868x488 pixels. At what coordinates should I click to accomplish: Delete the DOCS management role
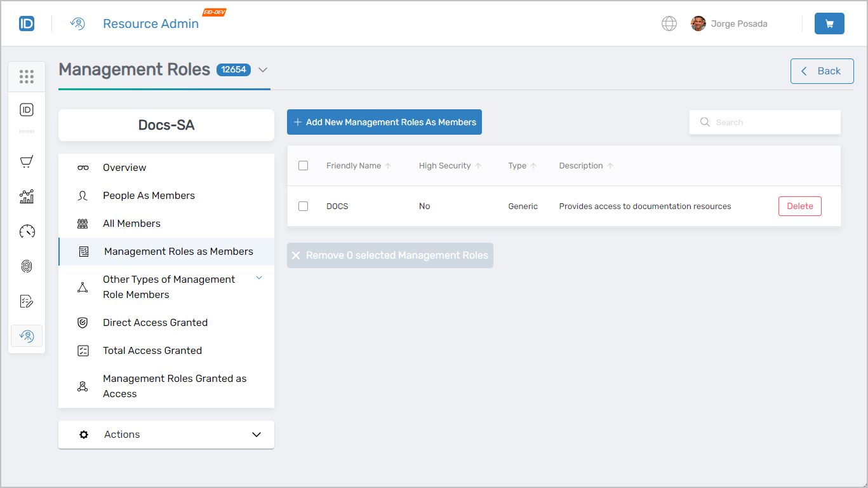click(x=799, y=206)
